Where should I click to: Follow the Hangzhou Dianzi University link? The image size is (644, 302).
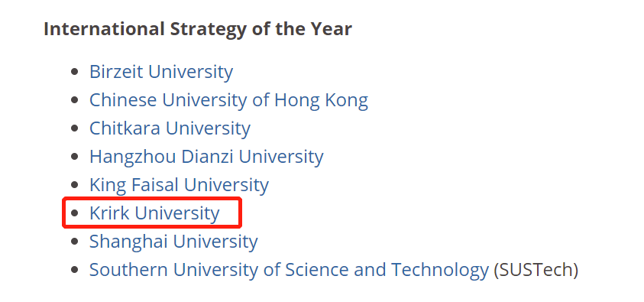tap(206, 157)
